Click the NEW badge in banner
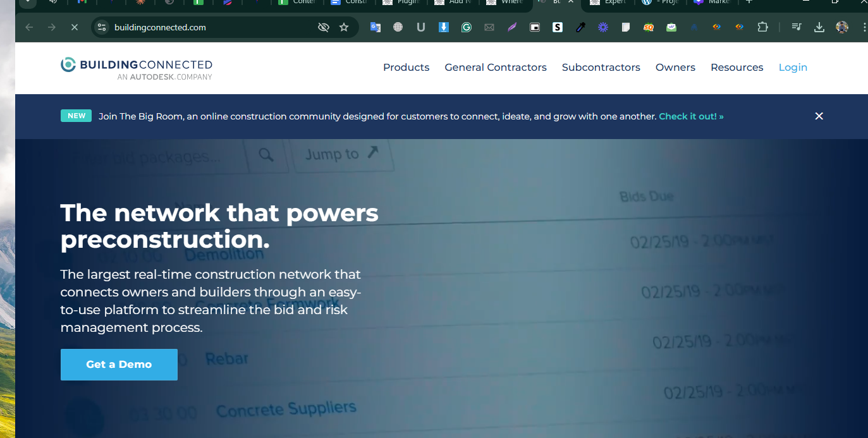 [x=76, y=116]
